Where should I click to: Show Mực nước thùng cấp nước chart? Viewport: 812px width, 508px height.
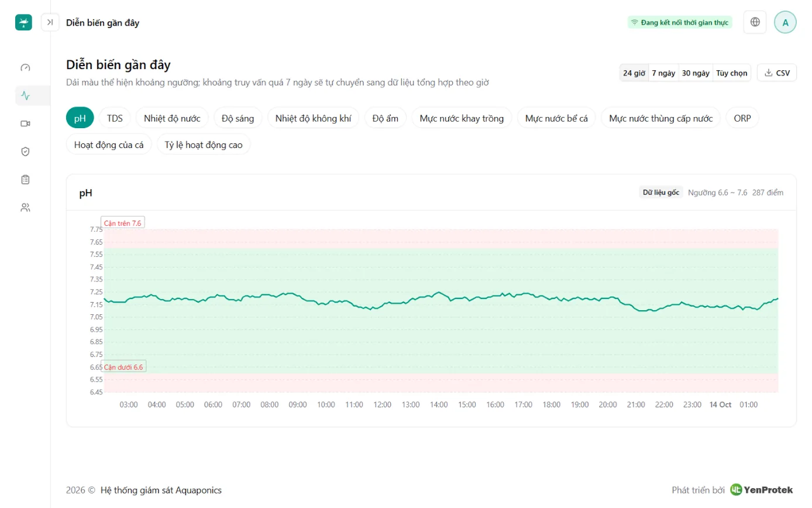tap(661, 118)
